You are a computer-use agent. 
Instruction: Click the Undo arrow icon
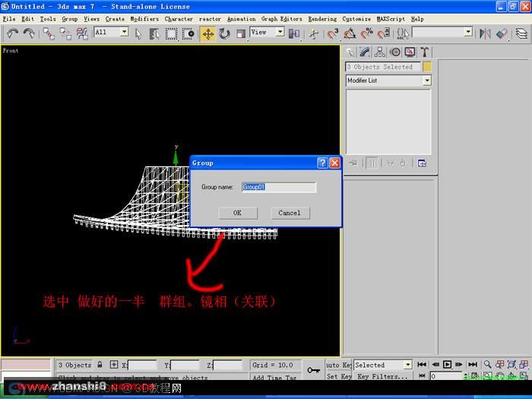point(13,33)
